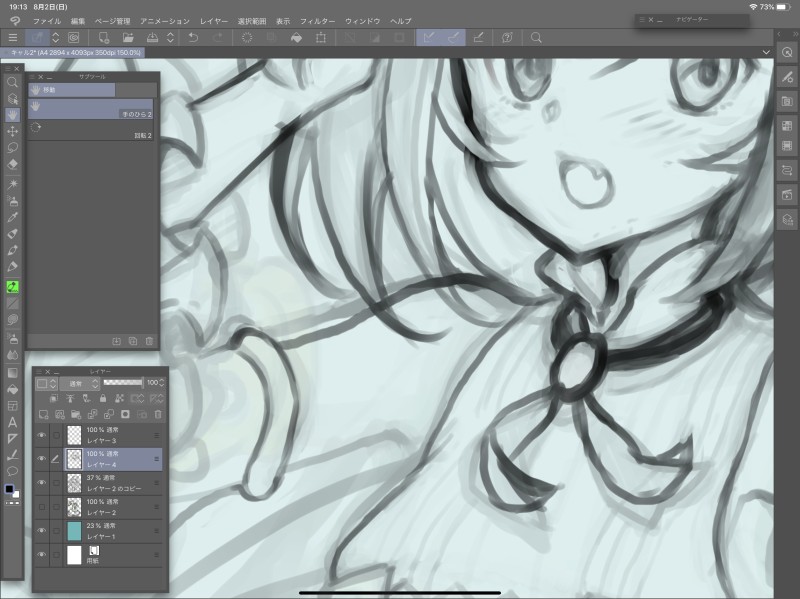Tick the checkbox beside レイヤー 3
This screenshot has height=599, width=800.
click(56, 435)
